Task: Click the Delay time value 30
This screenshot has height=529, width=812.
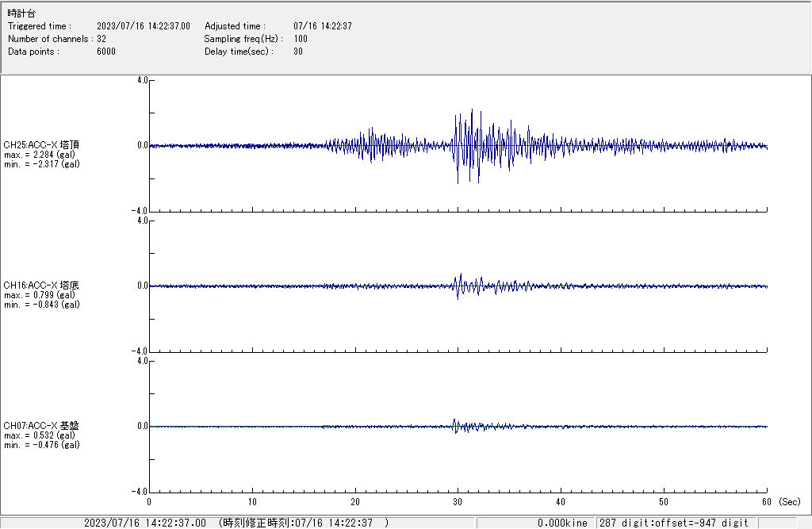Action: tap(297, 52)
